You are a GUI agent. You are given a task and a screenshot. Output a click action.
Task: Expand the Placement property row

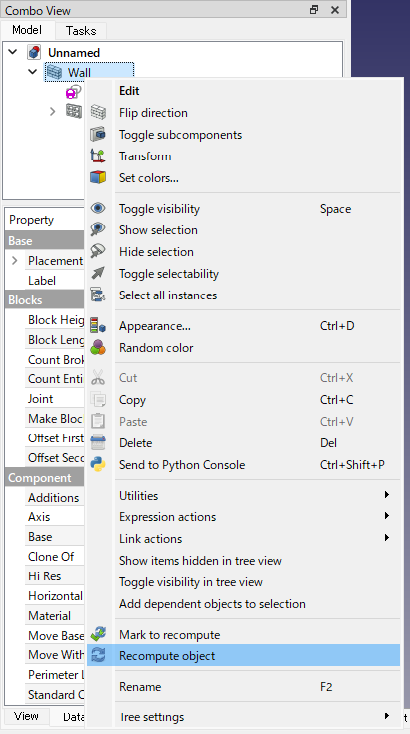[15, 260]
